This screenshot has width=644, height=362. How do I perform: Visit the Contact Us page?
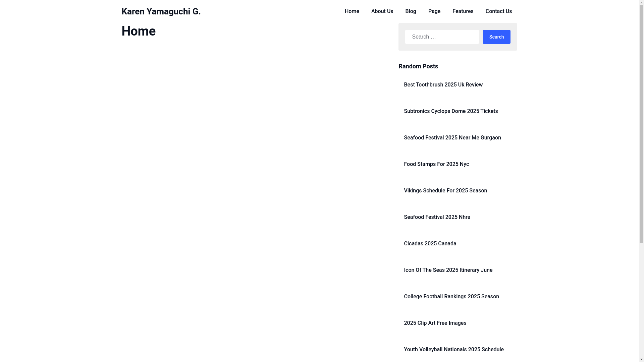[x=498, y=11]
